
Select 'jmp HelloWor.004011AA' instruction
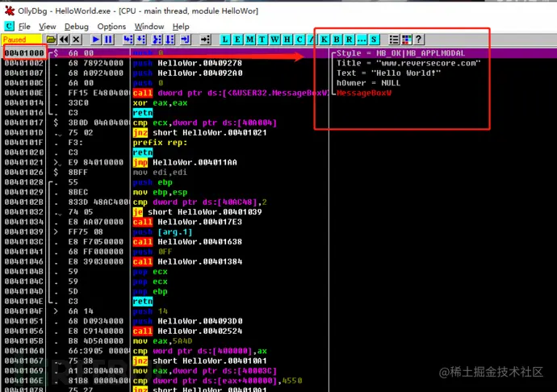point(185,163)
